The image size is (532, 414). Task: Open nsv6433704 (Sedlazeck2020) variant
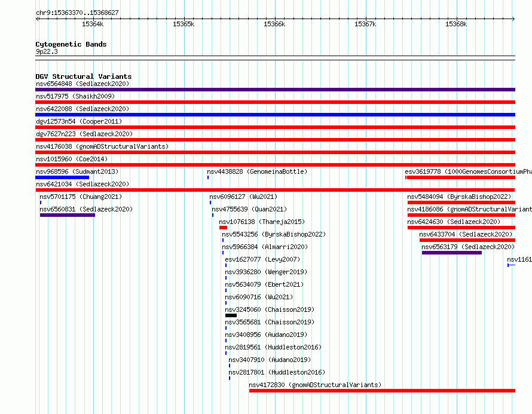466,234
